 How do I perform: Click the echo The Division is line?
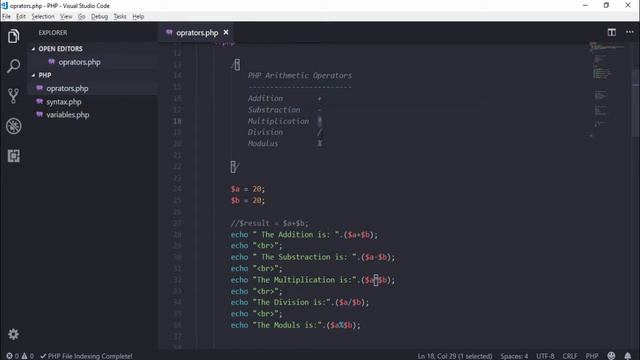(x=300, y=302)
